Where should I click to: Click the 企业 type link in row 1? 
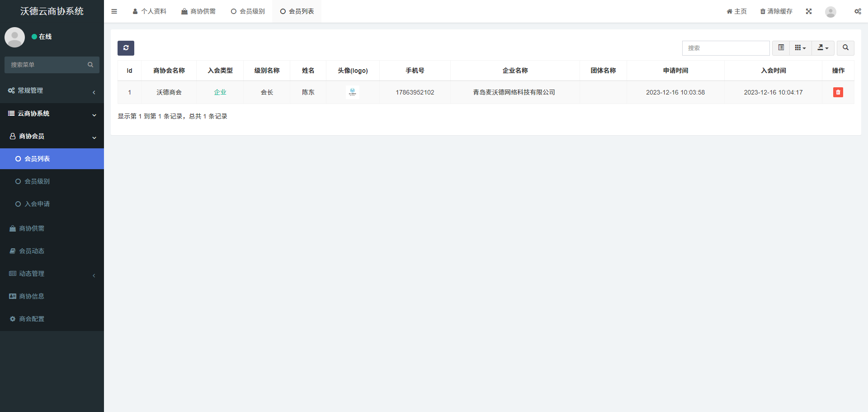click(220, 92)
